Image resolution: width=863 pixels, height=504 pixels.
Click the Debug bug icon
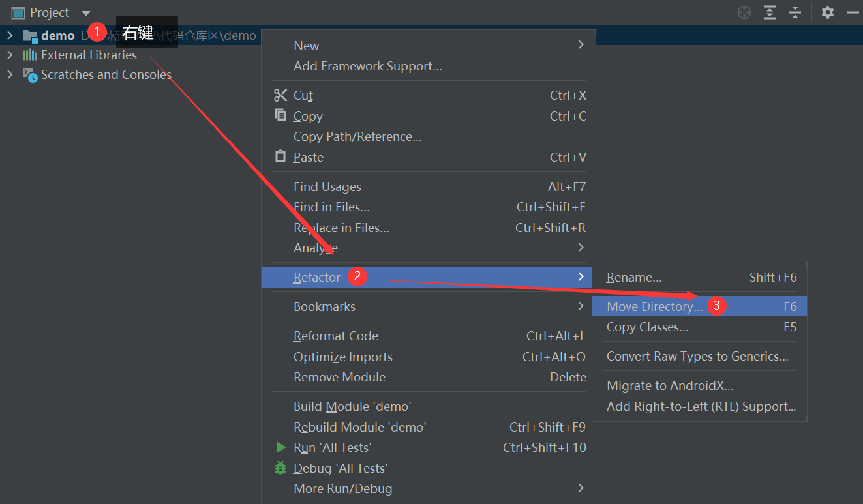pyautogui.click(x=280, y=467)
